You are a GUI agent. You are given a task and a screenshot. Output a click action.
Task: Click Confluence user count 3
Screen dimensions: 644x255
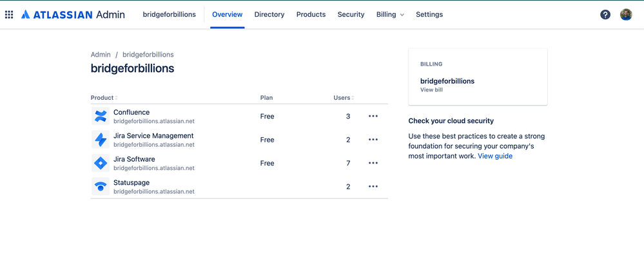348,117
